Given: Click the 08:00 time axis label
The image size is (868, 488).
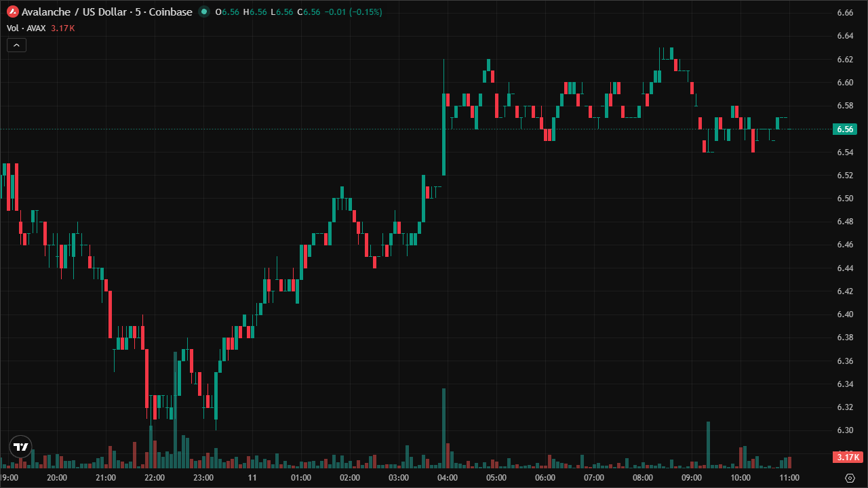Looking at the screenshot, I should click(x=643, y=478).
